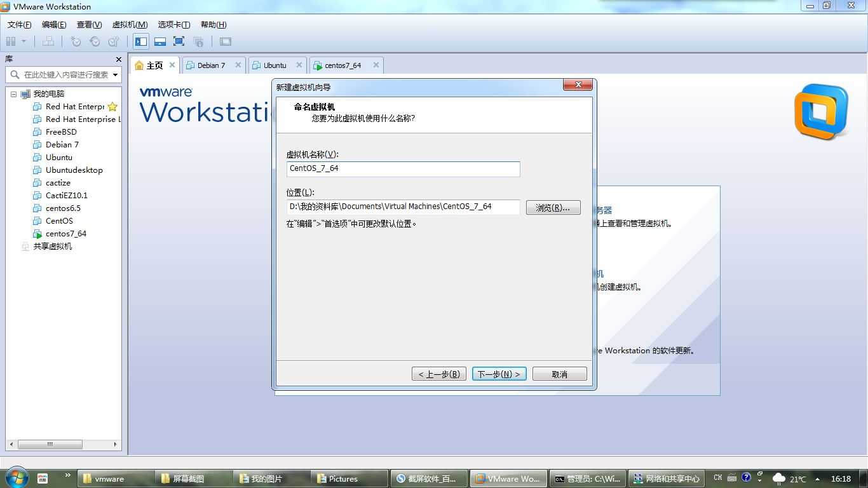Click the taskbar clock showing 16:18

point(841,479)
